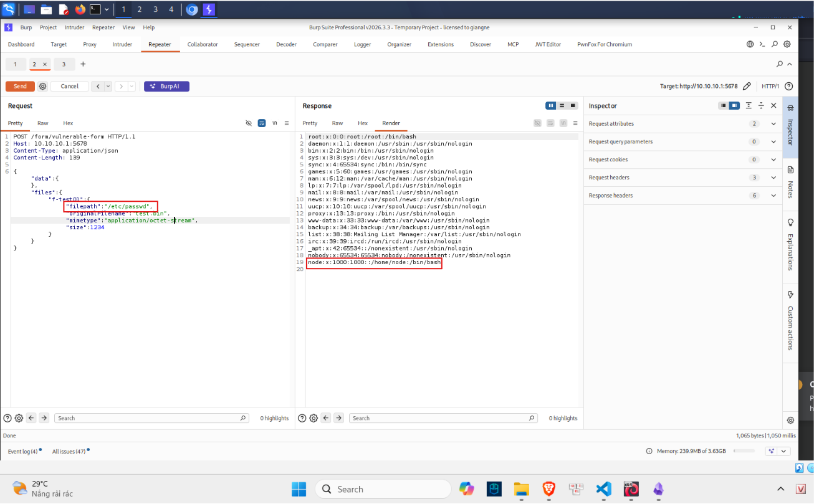Search Repeater tabs using the magnifier icon
814x504 pixels.
[x=780, y=64]
